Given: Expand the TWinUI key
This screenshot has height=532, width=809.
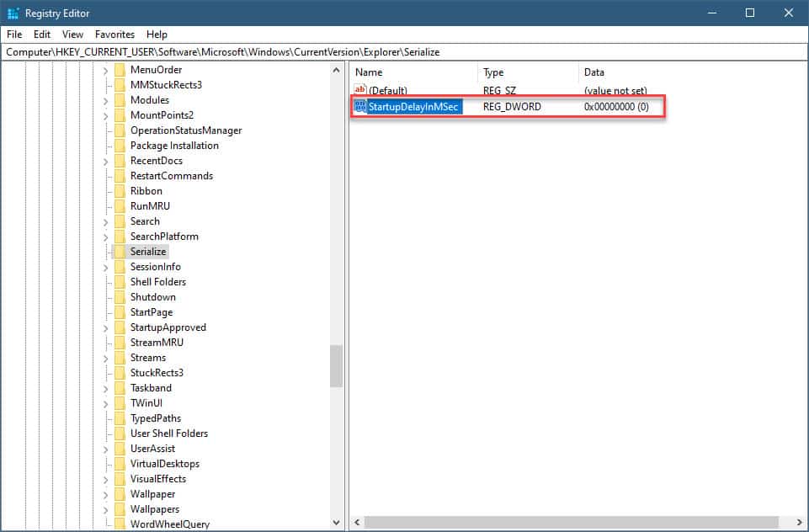Looking at the screenshot, I should coord(105,403).
